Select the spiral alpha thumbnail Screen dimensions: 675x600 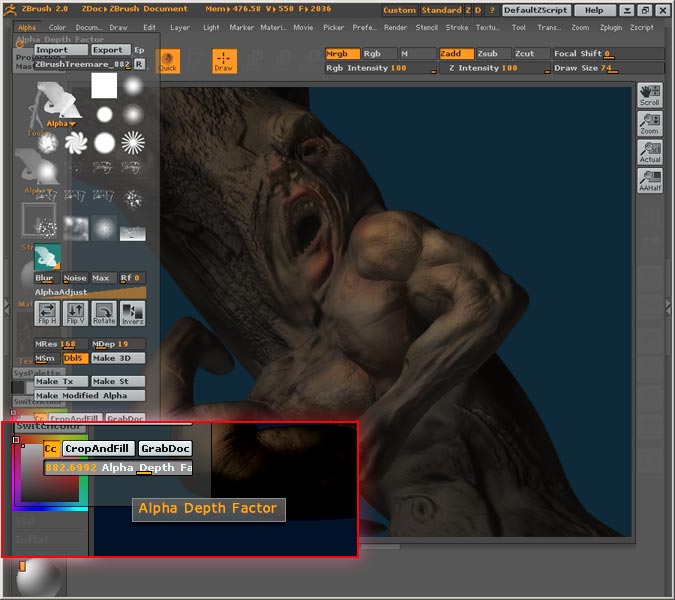76,143
